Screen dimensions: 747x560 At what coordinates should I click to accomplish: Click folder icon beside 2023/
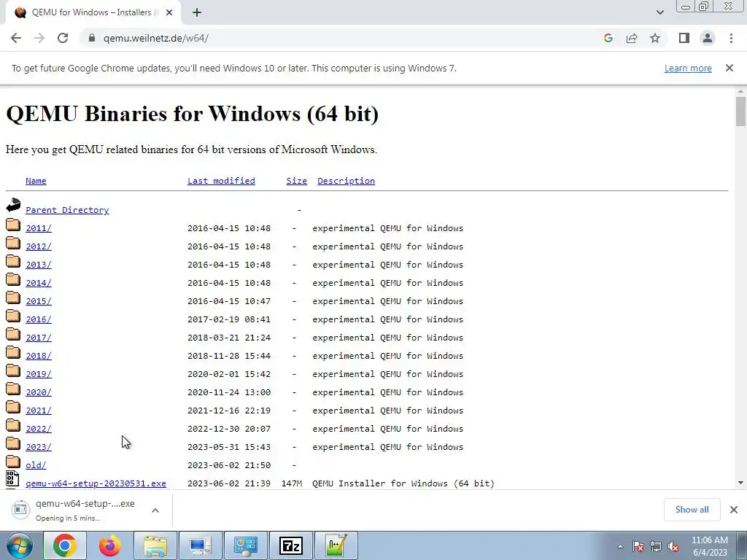pyautogui.click(x=13, y=444)
